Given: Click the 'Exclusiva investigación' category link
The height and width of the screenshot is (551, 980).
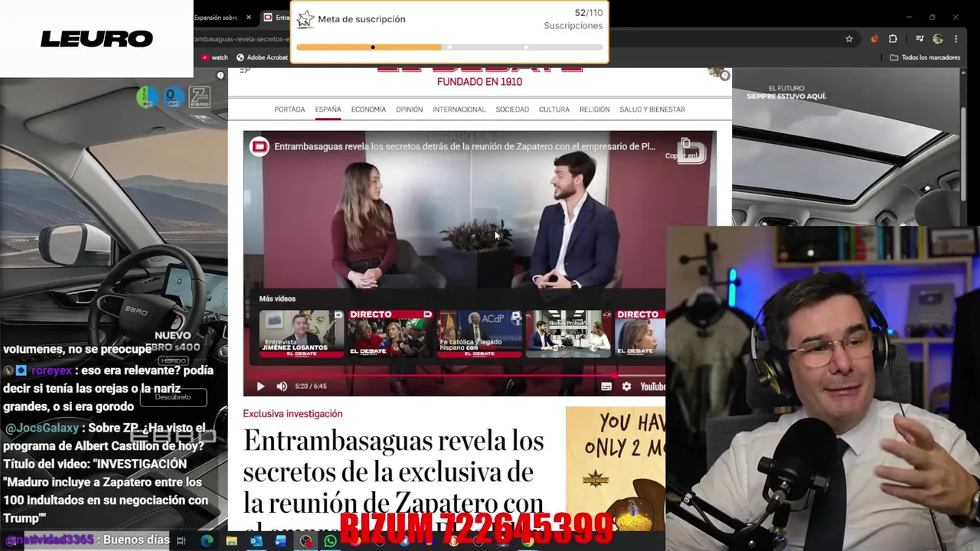Looking at the screenshot, I should 292,414.
